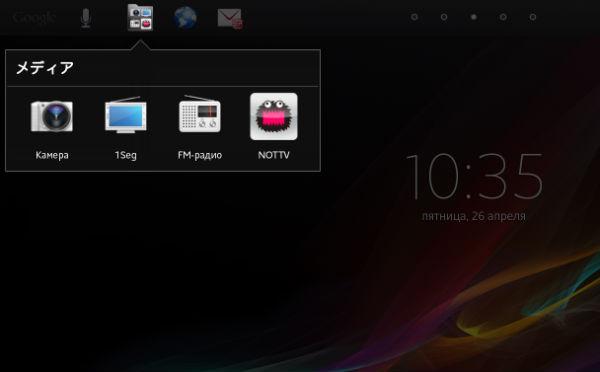The image size is (600, 372).
Task: Tap the folder title 'メディア'
Action: click(45, 68)
